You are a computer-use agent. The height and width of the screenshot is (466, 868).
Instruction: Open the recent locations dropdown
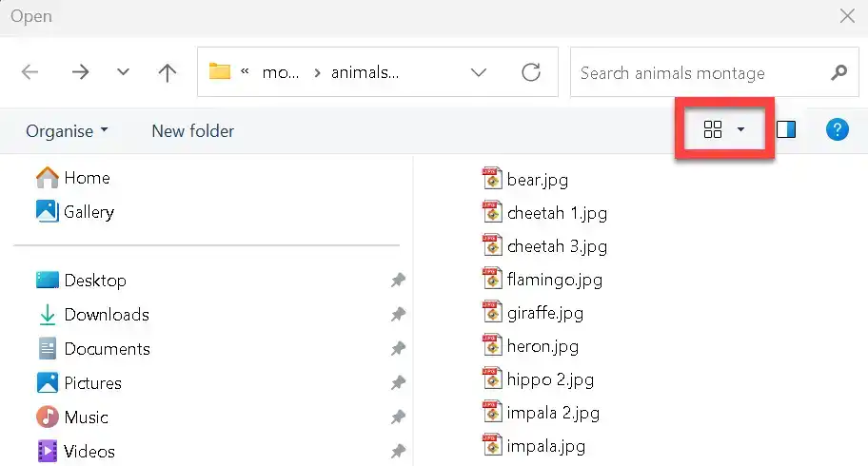tap(123, 73)
